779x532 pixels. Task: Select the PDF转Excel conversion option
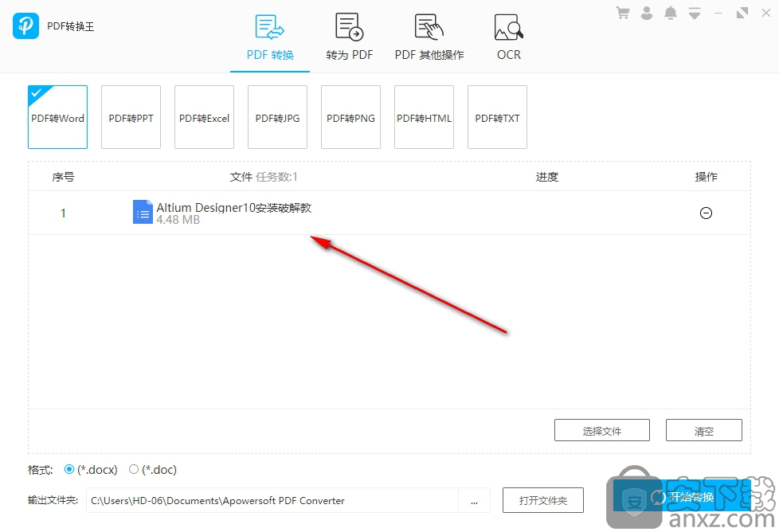click(204, 117)
